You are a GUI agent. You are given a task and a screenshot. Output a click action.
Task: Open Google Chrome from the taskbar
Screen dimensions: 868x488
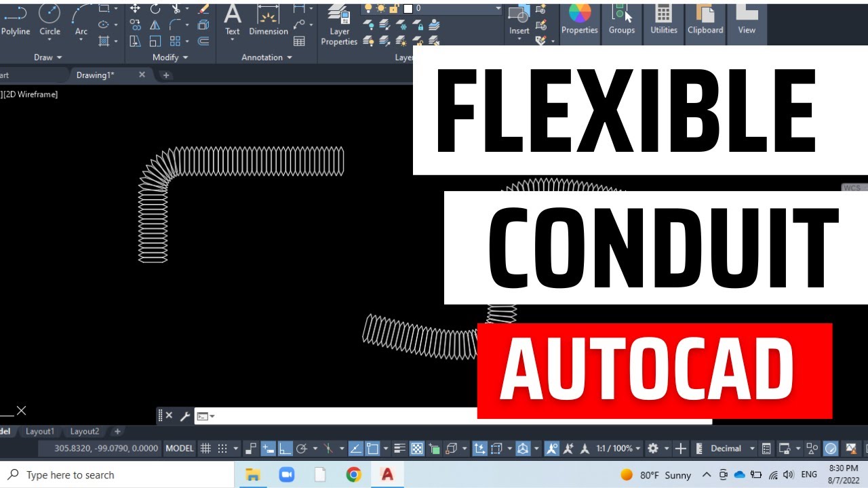pyautogui.click(x=353, y=475)
